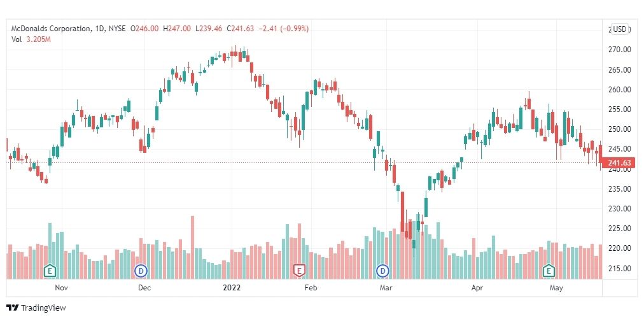
Task: Click the 2022 label on the time axis
Action: tap(232, 288)
